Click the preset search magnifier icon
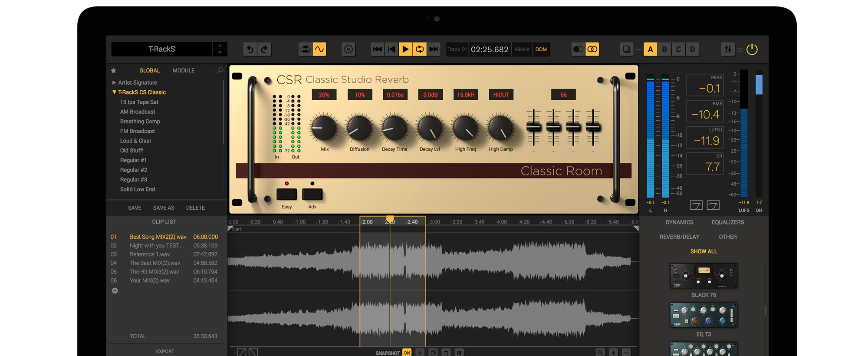Viewport: 868px width, 356px height. [x=220, y=70]
